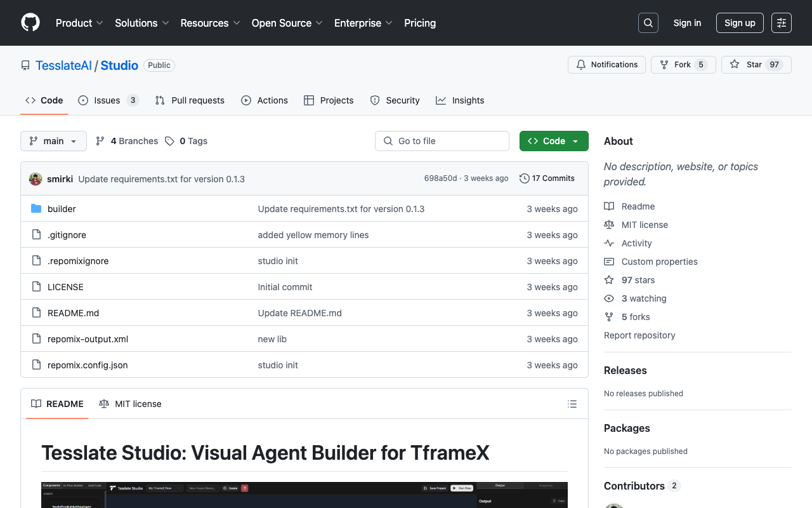812x508 pixels.
Task: Click the history clock icon near 17 Commits
Action: click(524, 178)
